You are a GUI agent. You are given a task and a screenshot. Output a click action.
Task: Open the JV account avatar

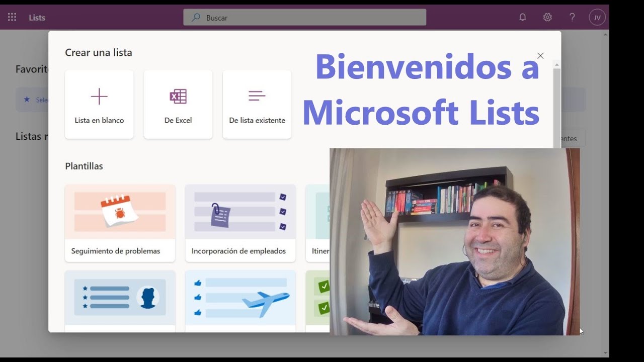(x=597, y=17)
